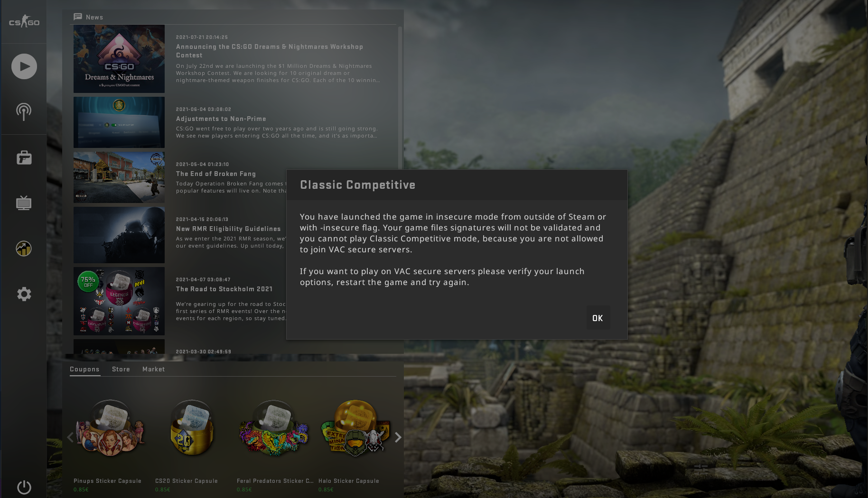Open the Watch TV icon
Viewport: 868px width, 498px height.
[x=24, y=203]
